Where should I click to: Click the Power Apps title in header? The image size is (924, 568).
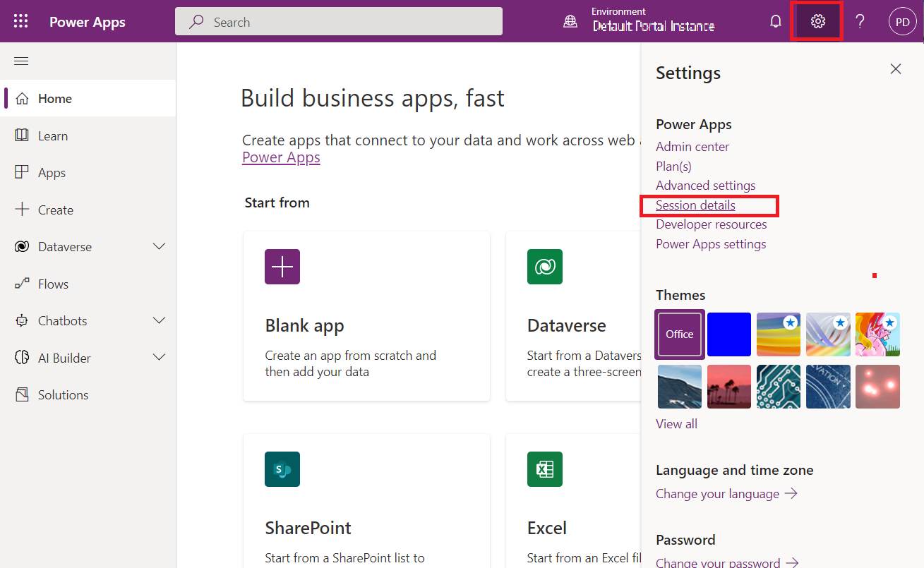click(88, 22)
